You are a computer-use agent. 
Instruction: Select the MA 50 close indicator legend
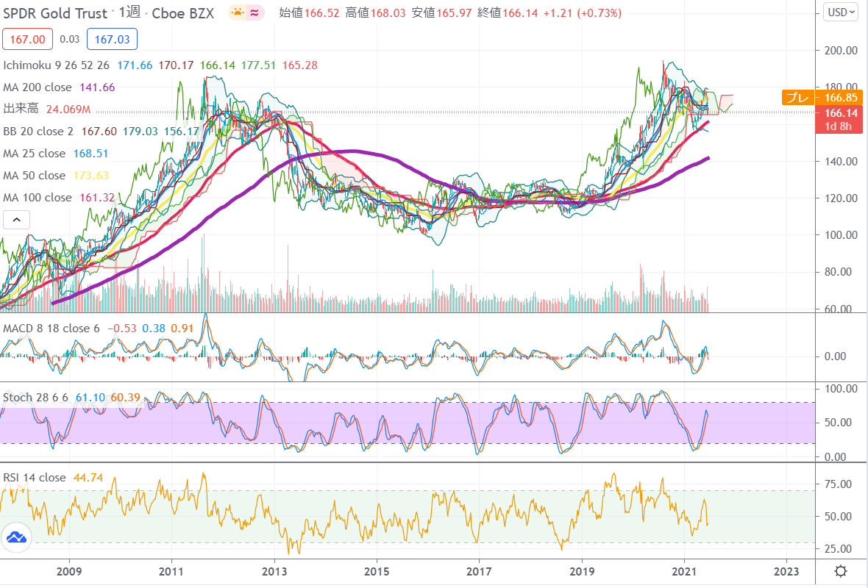click(x=35, y=176)
